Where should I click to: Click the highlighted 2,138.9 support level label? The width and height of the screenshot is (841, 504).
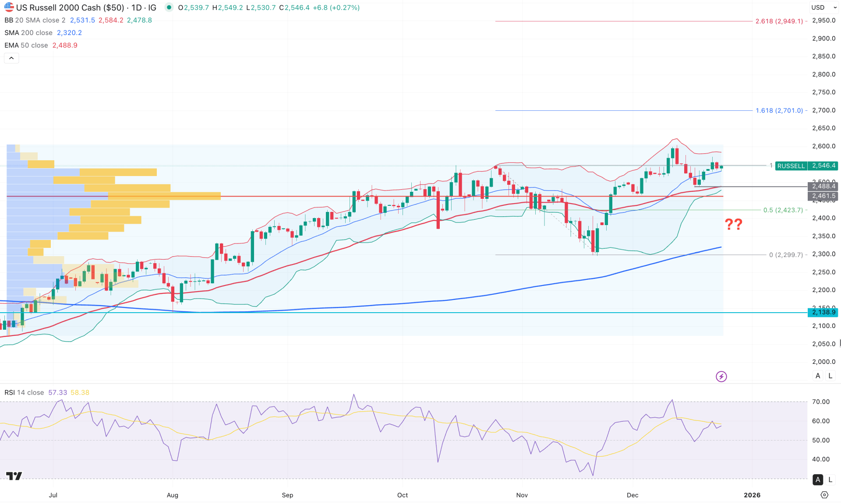[x=823, y=312]
